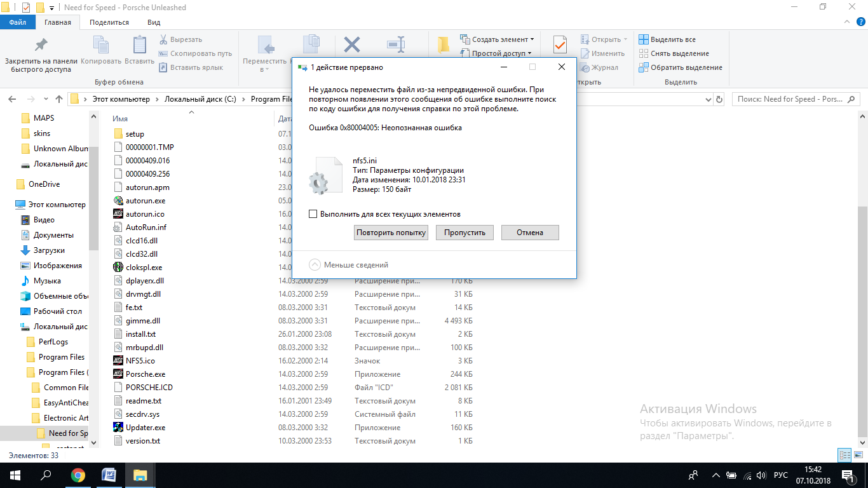The image size is (868, 488).
Task: Open the Файл menu
Action: pos(18,23)
